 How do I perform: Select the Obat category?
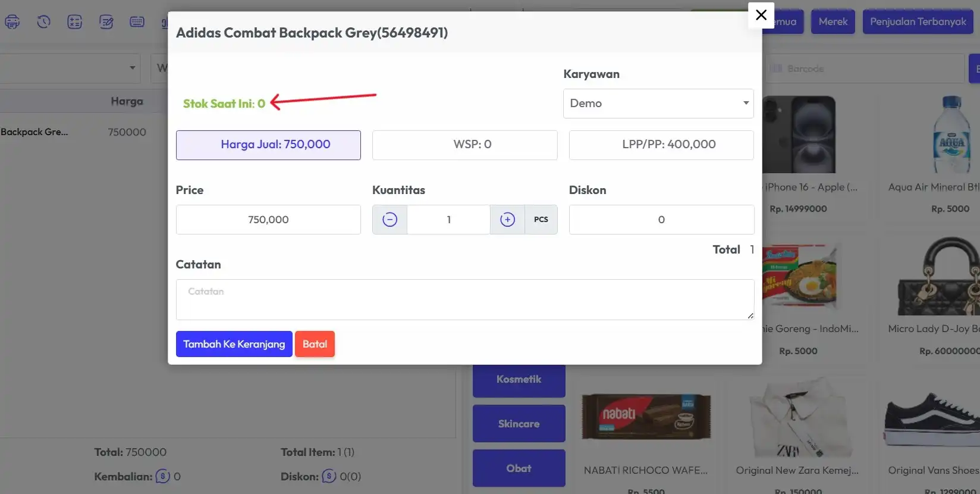[519, 468]
